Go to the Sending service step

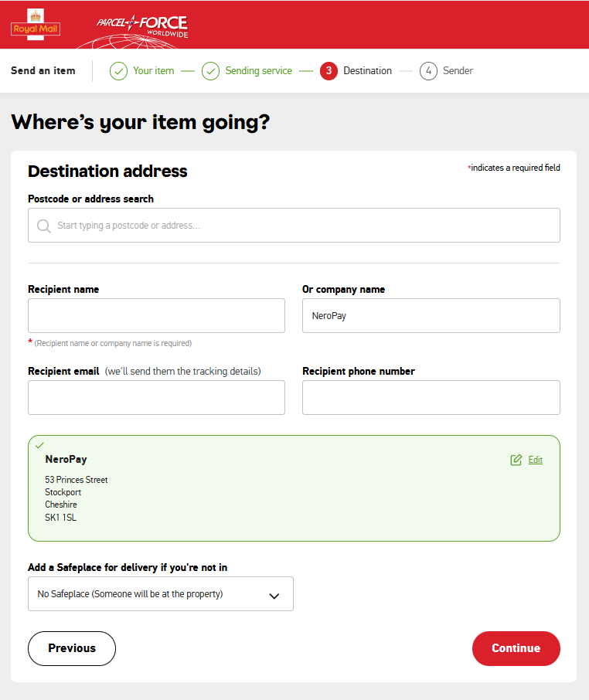258,71
